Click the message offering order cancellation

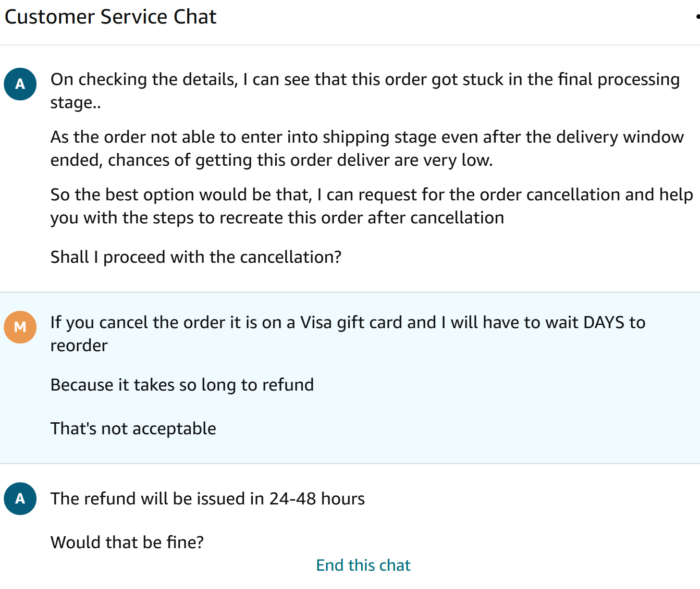point(371,206)
